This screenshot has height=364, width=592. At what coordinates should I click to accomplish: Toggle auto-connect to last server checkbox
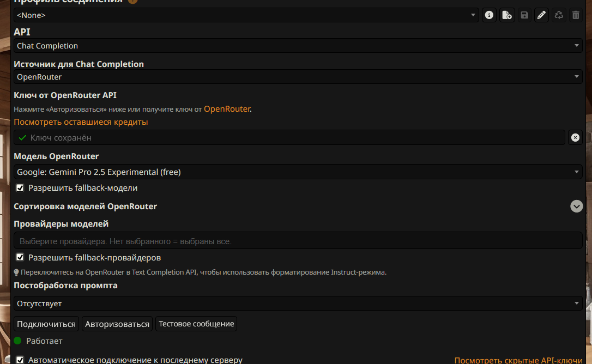pos(20,360)
